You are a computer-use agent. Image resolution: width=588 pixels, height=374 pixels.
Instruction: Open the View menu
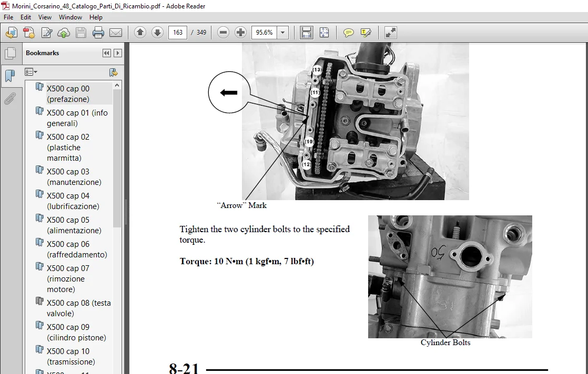point(45,17)
